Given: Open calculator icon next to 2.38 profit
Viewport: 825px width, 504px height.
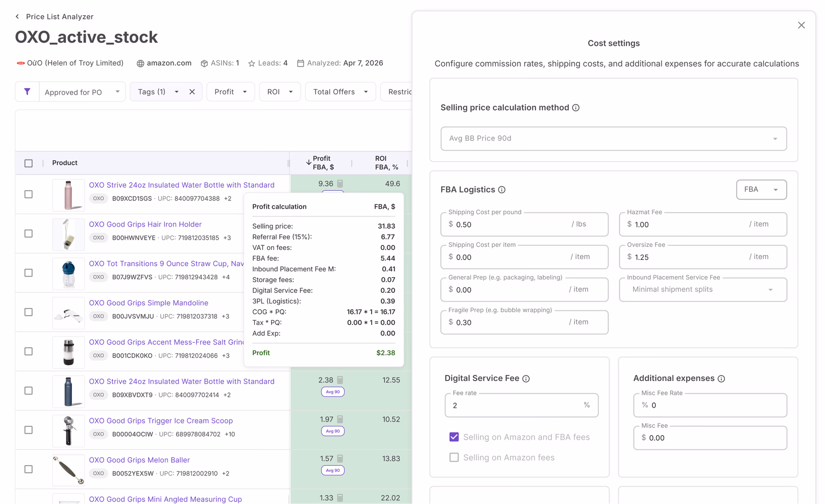Looking at the screenshot, I should pyautogui.click(x=340, y=380).
